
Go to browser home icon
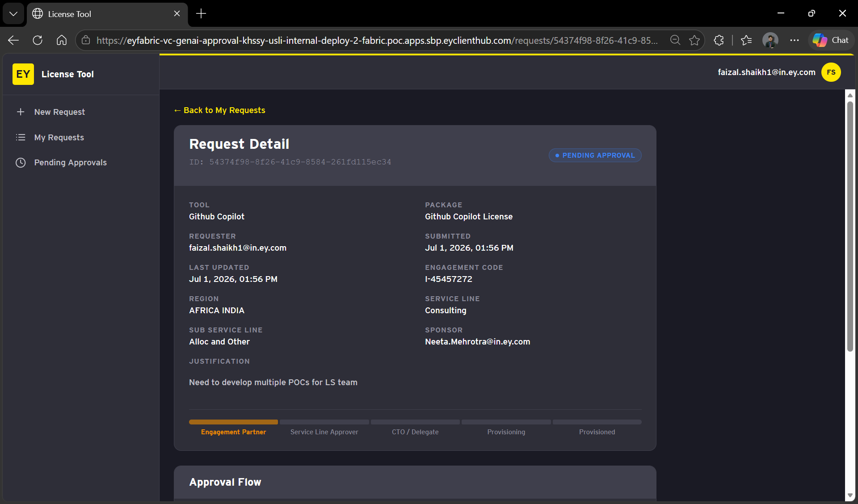click(x=62, y=40)
